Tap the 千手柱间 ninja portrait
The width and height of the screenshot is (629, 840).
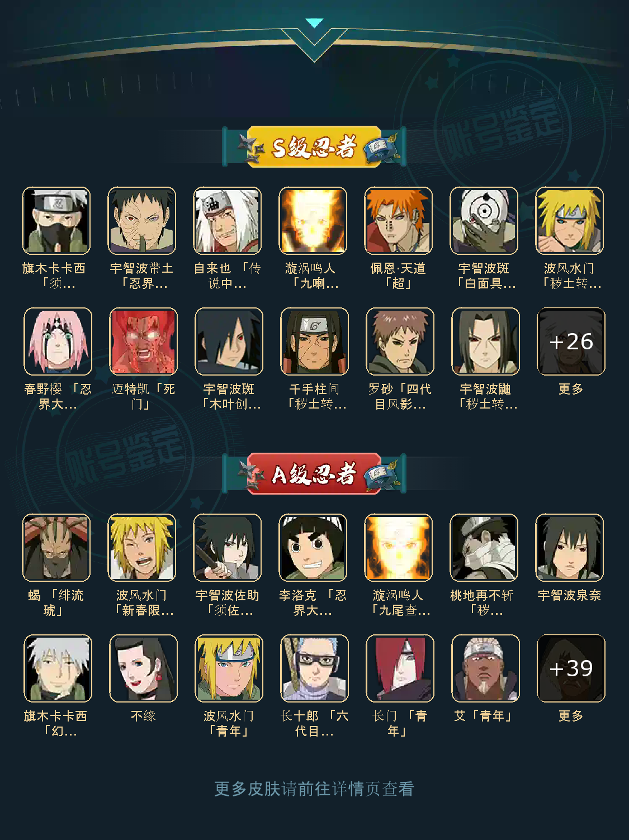(x=314, y=341)
